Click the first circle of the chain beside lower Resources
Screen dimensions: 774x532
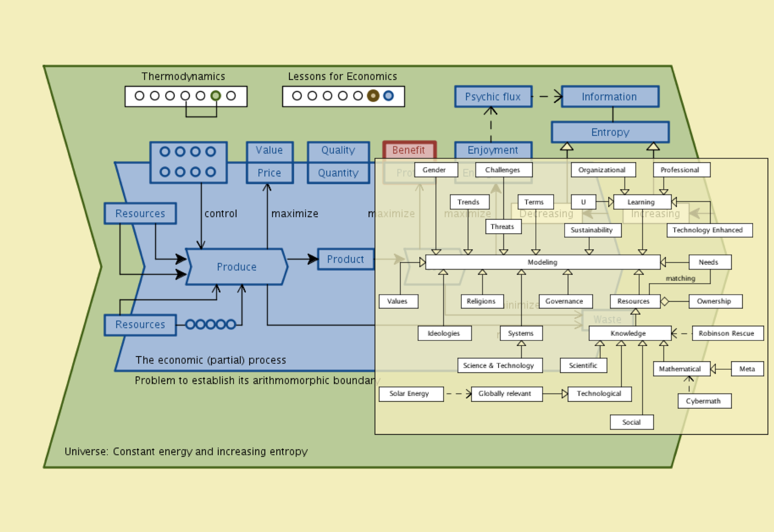click(x=190, y=324)
